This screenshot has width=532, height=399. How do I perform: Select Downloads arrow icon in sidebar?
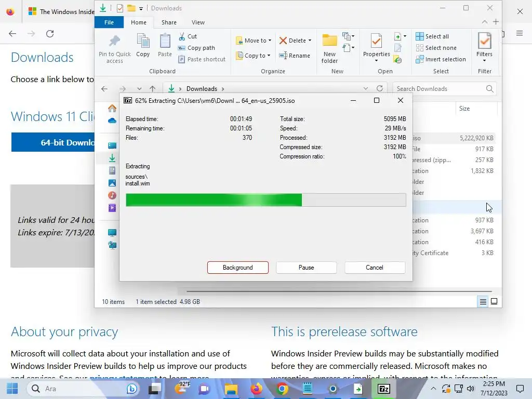click(112, 158)
